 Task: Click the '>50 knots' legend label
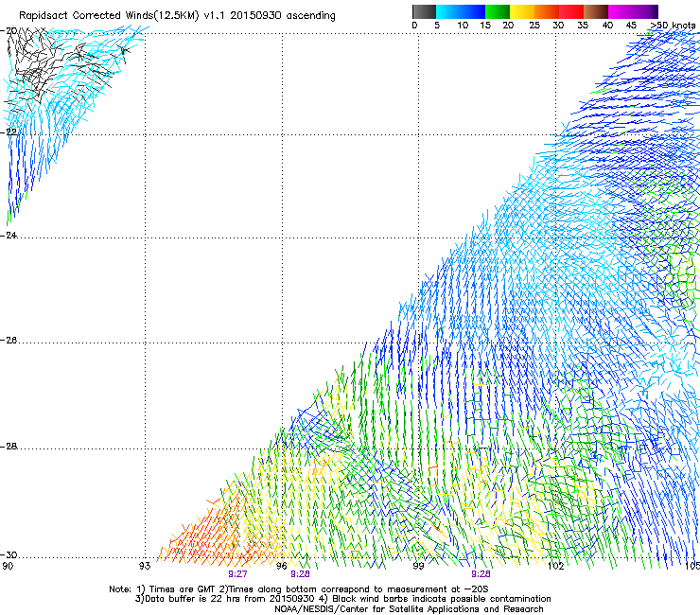click(673, 26)
